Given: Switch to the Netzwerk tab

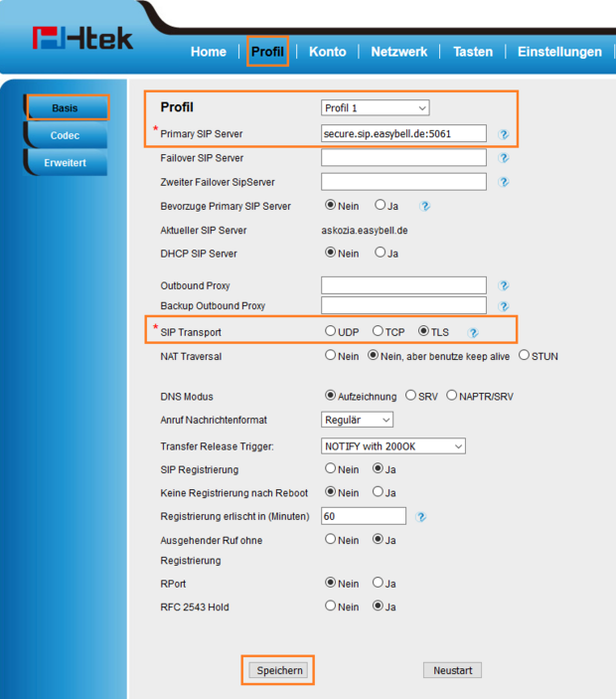Looking at the screenshot, I should (x=398, y=52).
